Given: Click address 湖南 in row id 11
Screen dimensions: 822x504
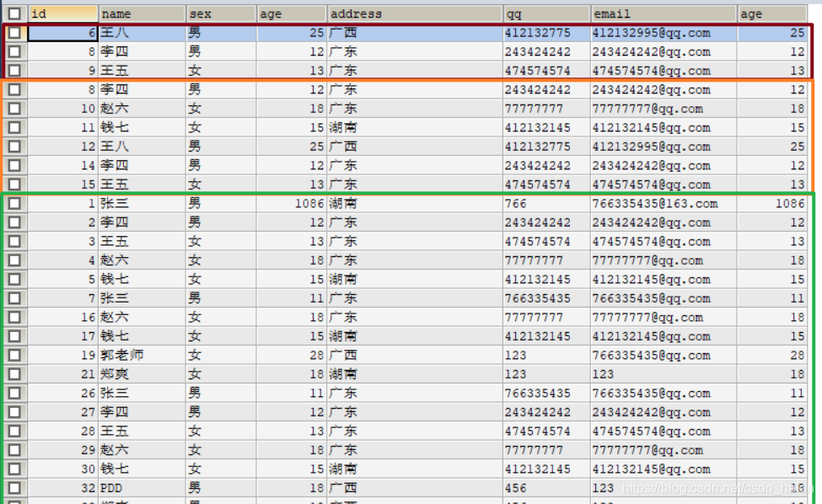Looking at the screenshot, I should [x=415, y=127].
